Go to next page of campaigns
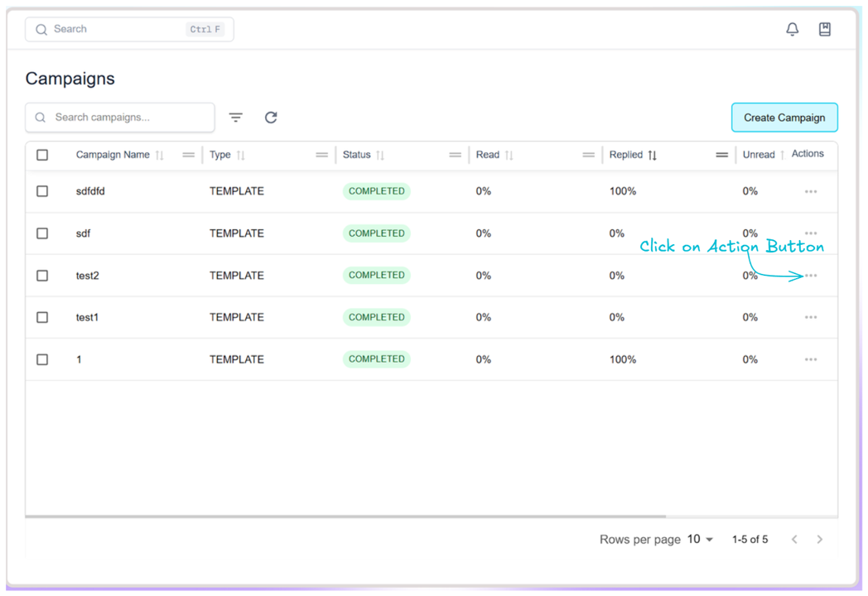The image size is (868, 596). pos(819,540)
